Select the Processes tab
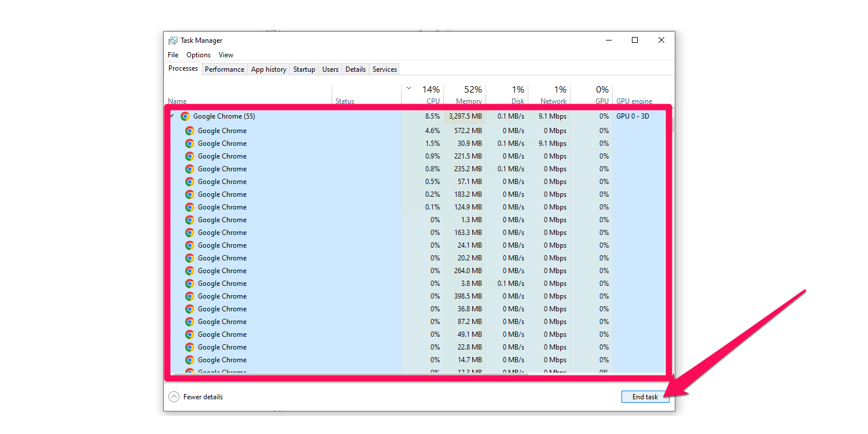Viewport: 868px width, 434px height. pos(183,68)
